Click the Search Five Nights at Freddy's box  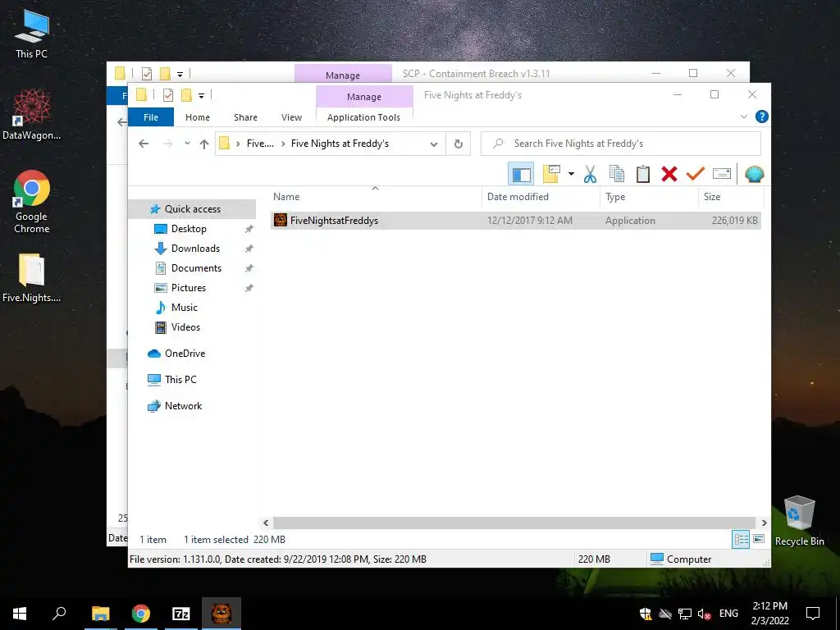pyautogui.click(x=620, y=144)
